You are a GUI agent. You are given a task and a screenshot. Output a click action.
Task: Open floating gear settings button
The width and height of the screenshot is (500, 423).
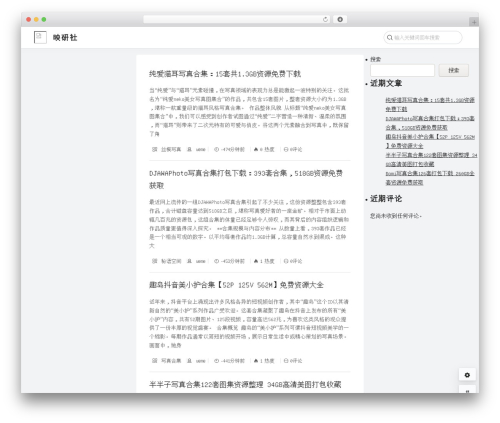pos(467,375)
